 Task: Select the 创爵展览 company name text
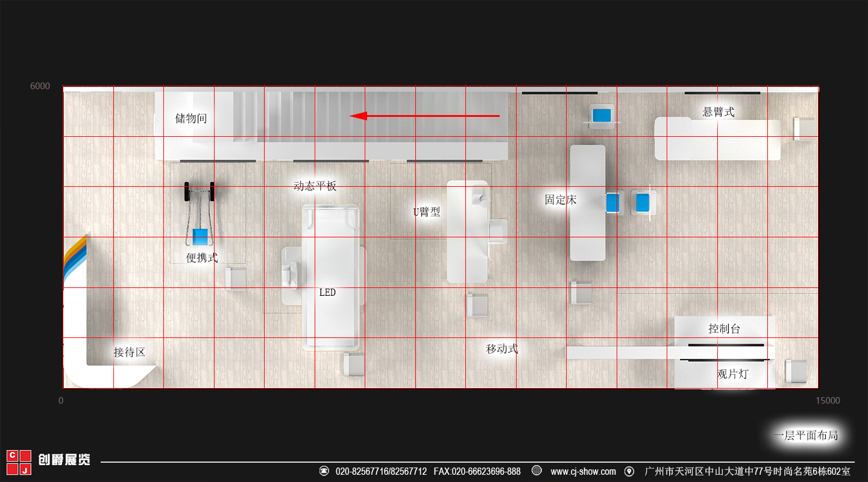tap(64, 460)
